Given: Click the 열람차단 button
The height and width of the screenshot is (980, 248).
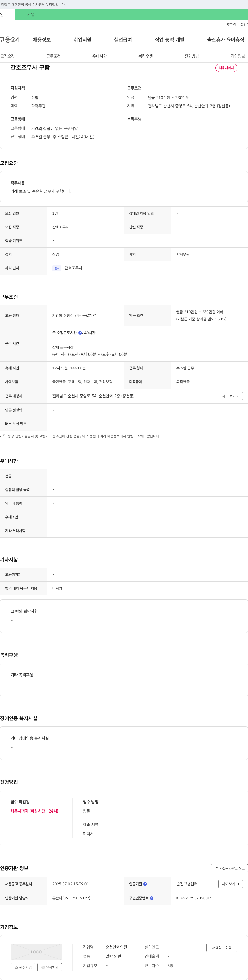Looking at the screenshot, I should [x=50, y=967].
